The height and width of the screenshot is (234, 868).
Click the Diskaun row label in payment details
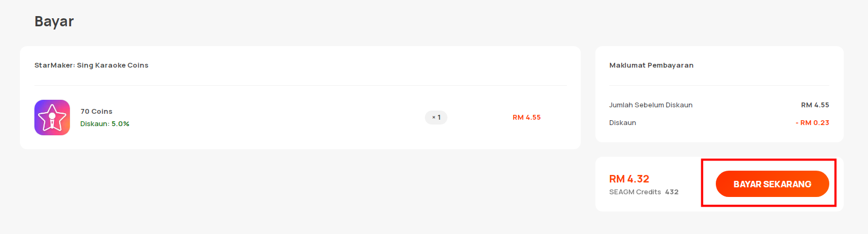[622, 123]
